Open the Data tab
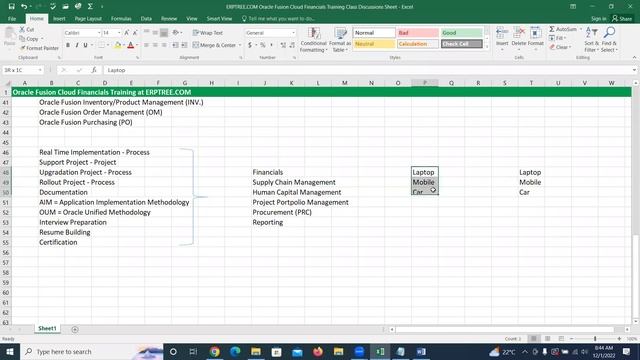 pos(146,19)
